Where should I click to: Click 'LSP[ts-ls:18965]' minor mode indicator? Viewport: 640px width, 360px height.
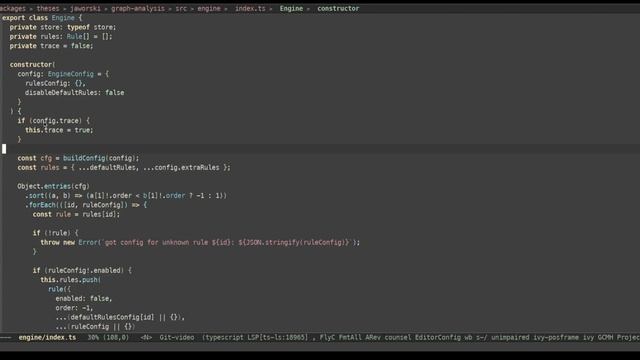click(x=278, y=337)
